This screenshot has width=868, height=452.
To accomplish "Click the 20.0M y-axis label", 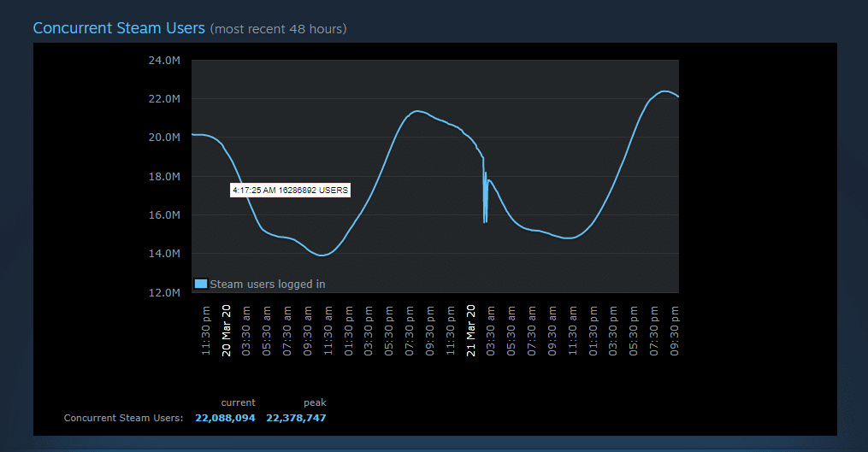I will tap(164, 138).
